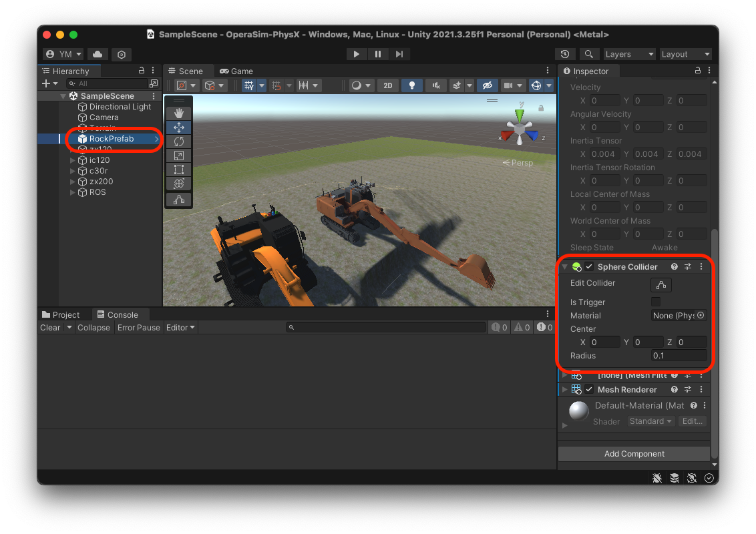
Task: Open Shader Standard dropdown
Action: (x=650, y=421)
